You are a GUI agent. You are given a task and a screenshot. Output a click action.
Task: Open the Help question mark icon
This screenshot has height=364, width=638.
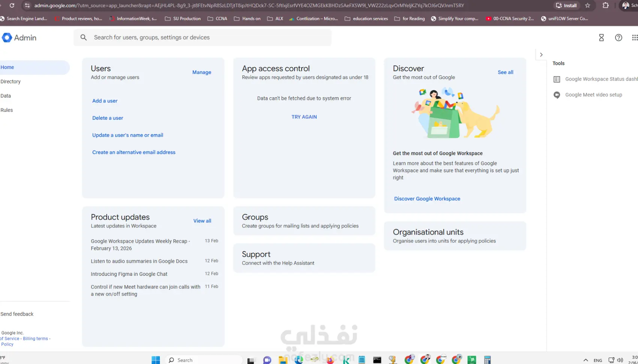[618, 38]
